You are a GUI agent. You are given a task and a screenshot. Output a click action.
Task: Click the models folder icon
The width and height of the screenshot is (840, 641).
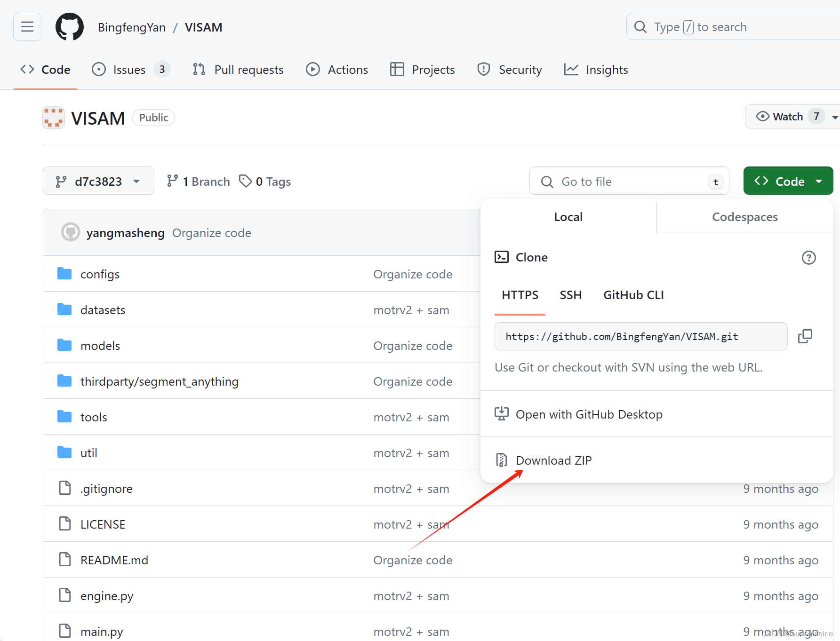pos(64,345)
